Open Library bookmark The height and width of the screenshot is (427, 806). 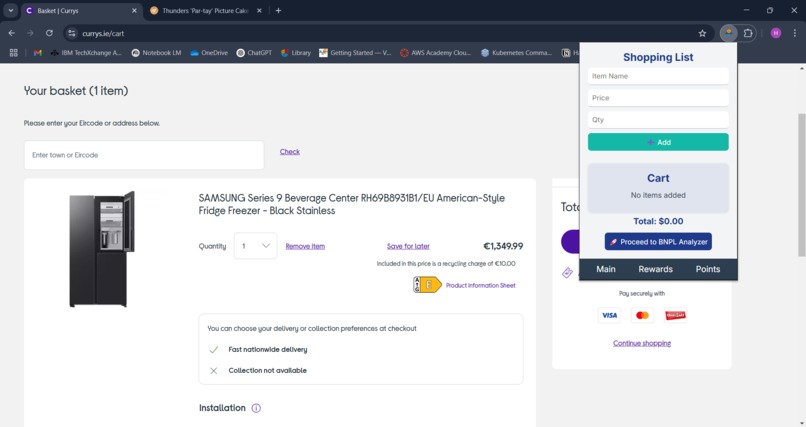(x=296, y=52)
